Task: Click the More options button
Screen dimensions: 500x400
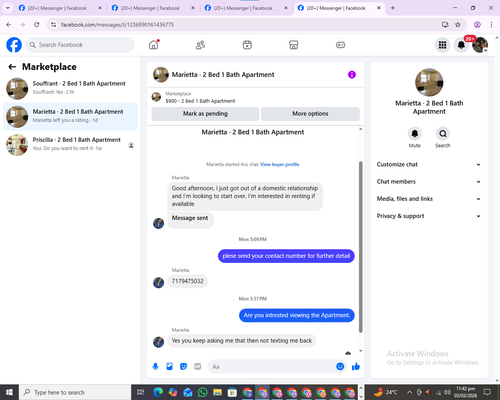Action: (310, 114)
